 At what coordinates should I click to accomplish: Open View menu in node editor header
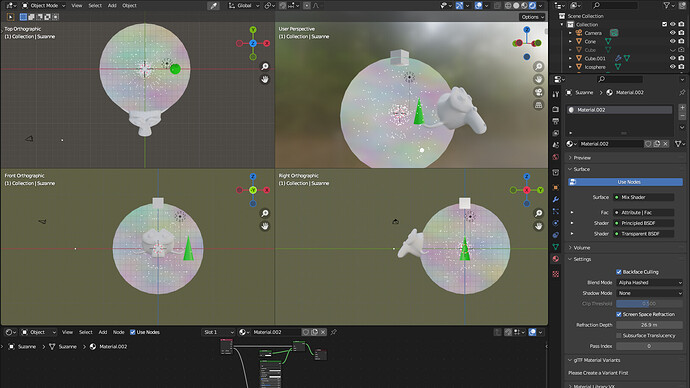(67, 332)
